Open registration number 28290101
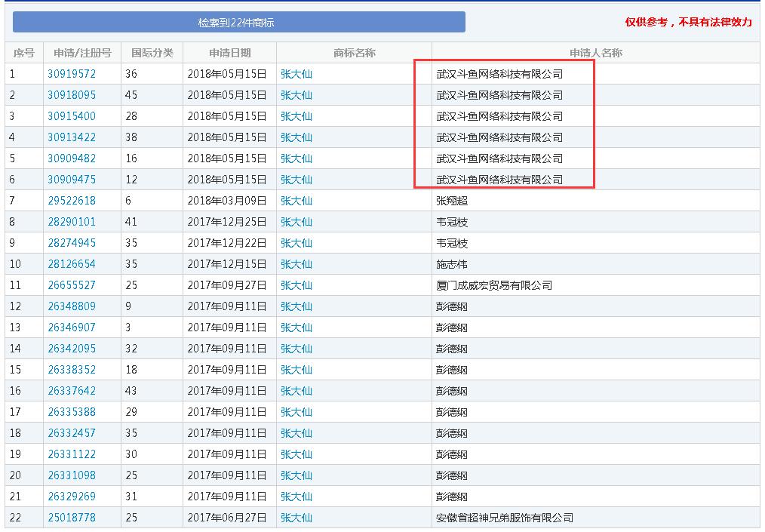The height and width of the screenshot is (532, 765). point(72,222)
